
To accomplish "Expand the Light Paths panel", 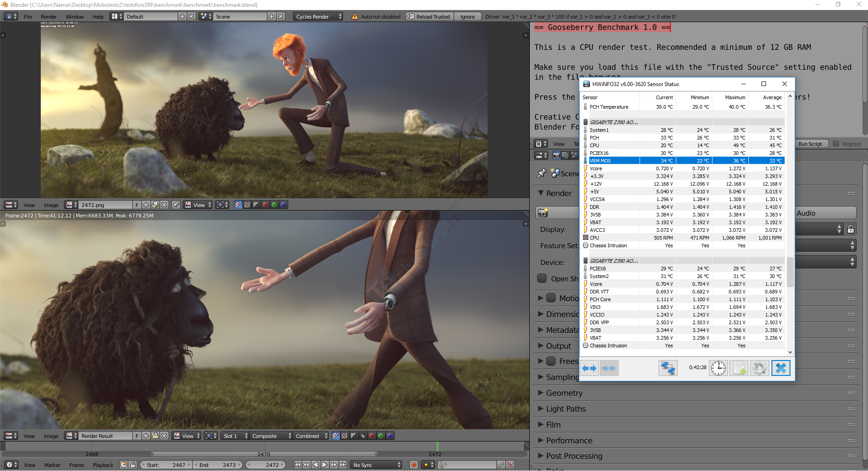I will [540, 409].
